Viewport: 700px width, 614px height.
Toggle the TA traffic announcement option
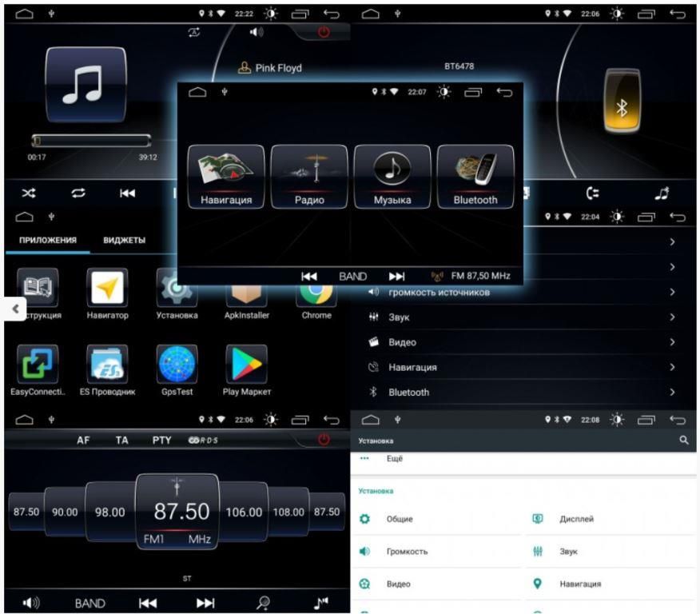pyautogui.click(x=121, y=441)
